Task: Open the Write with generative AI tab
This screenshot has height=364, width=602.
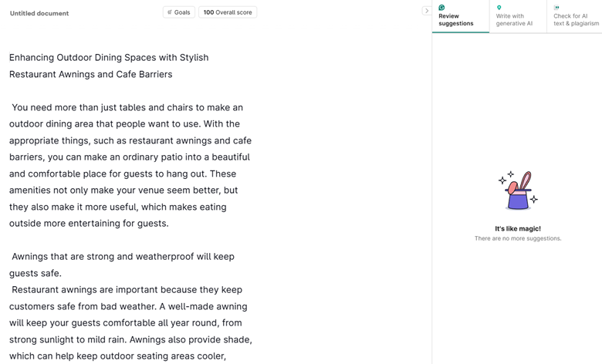Action: tap(516, 19)
